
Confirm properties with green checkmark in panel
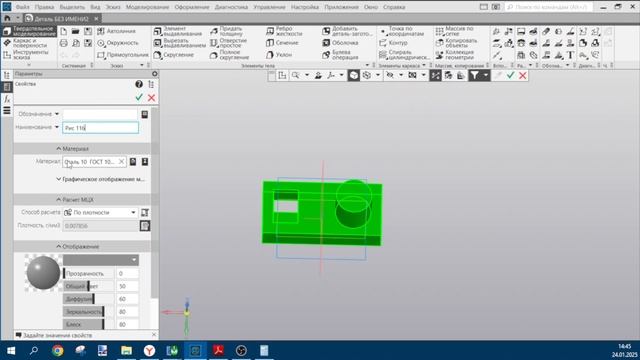coord(139,98)
